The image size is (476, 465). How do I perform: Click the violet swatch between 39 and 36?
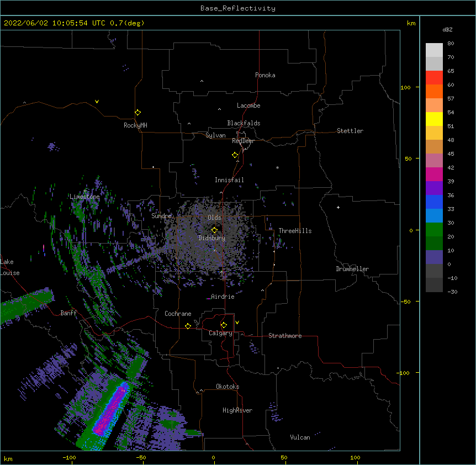click(x=434, y=188)
